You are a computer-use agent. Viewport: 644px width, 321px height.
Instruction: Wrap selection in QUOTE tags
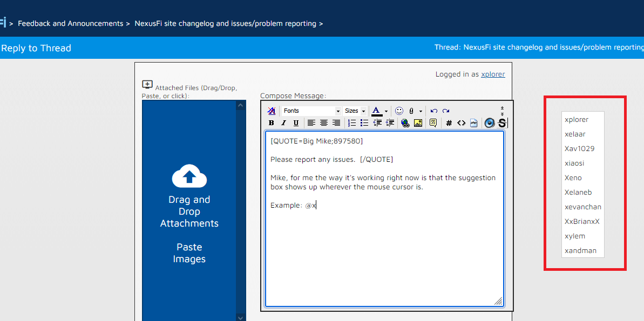click(433, 123)
